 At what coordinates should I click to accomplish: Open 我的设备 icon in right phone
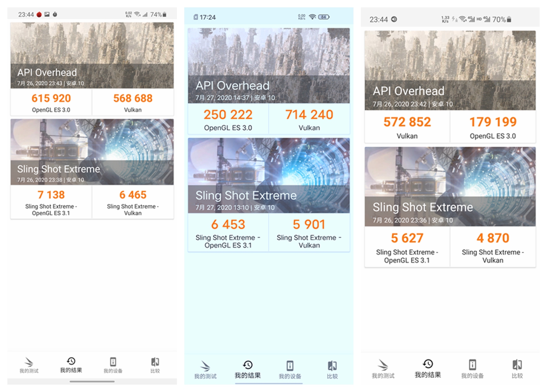tap(472, 365)
